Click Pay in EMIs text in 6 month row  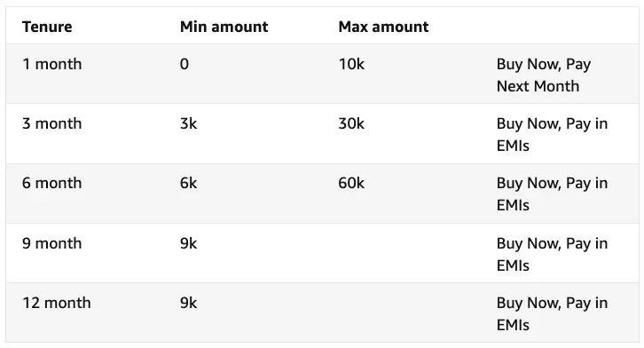click(x=552, y=194)
